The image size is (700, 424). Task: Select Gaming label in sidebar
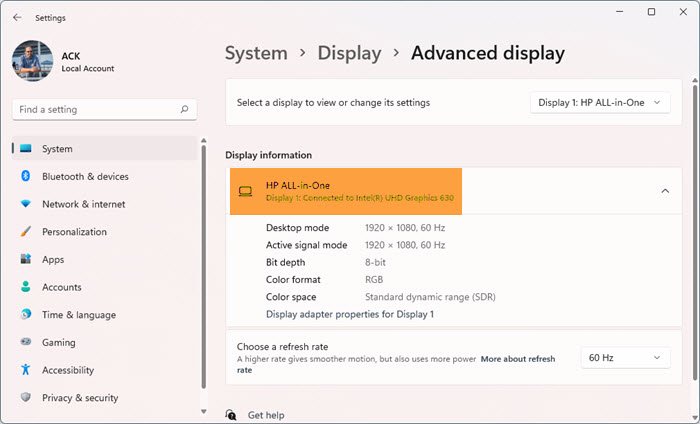pyautogui.click(x=59, y=342)
